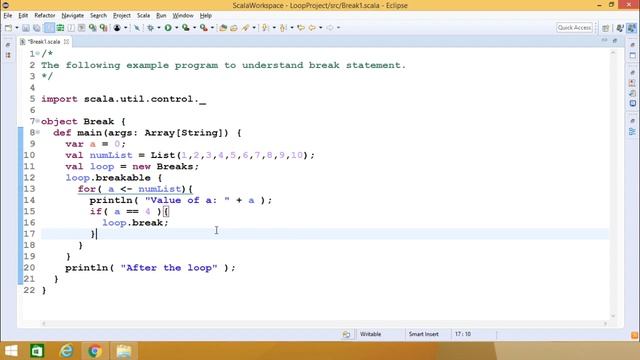Image resolution: width=640 pixels, height=360 pixels.
Task: Open Internet Explorer from the taskbar
Action: pyautogui.click(x=66, y=351)
